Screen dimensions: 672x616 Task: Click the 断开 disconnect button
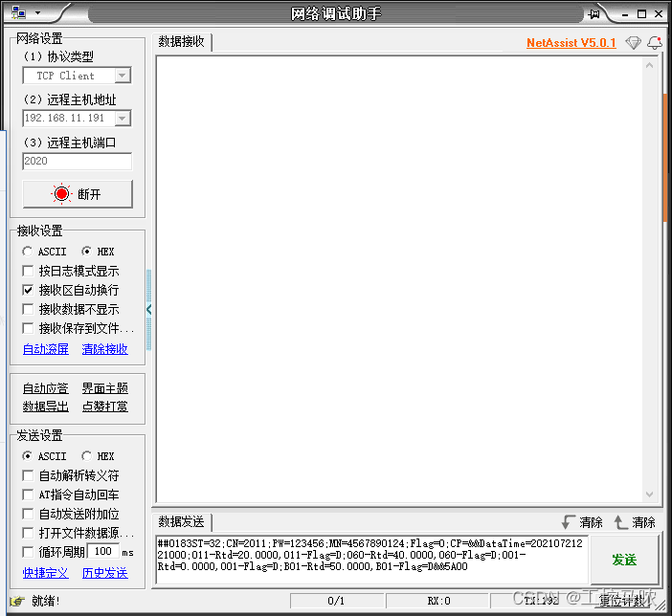78,194
